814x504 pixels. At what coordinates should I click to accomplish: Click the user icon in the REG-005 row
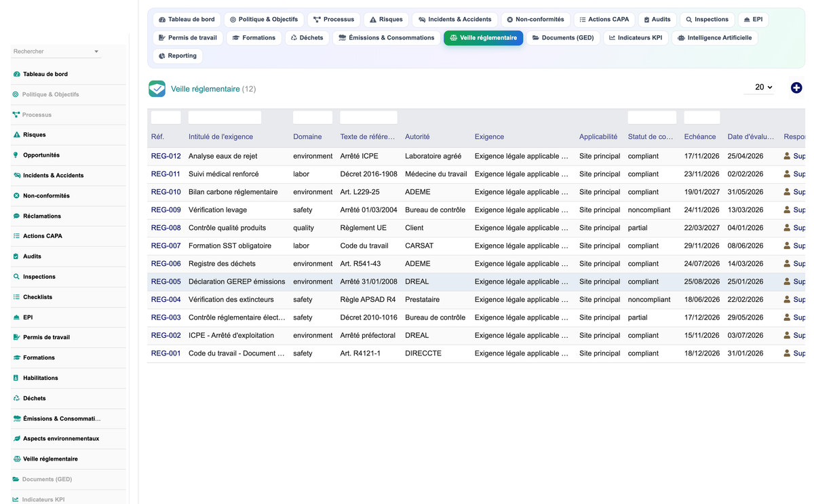(x=787, y=282)
